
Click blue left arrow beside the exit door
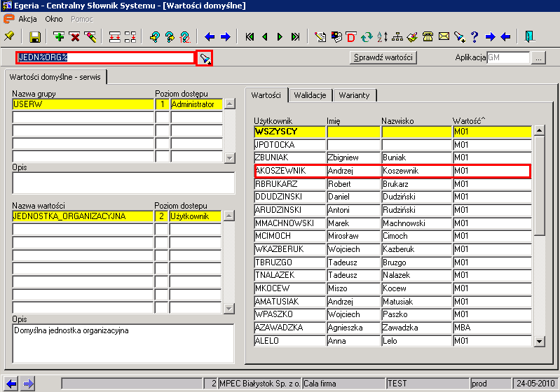coord(505,36)
